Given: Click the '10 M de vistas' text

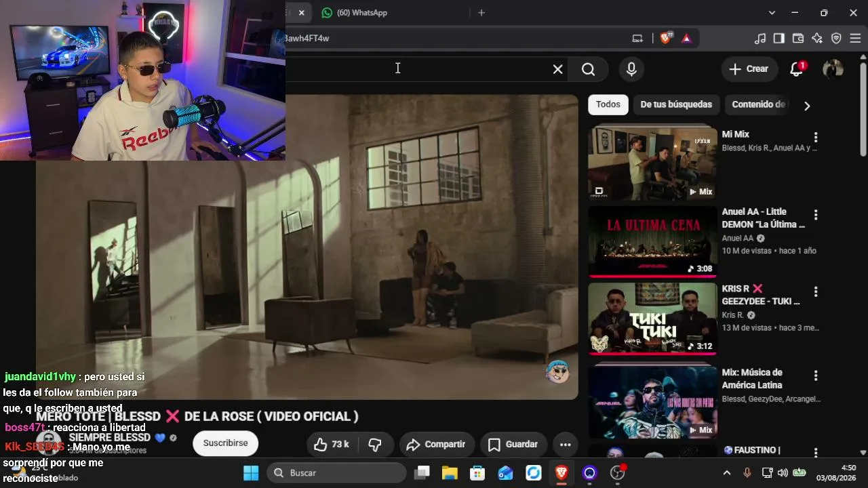Looking at the screenshot, I should click(748, 251).
